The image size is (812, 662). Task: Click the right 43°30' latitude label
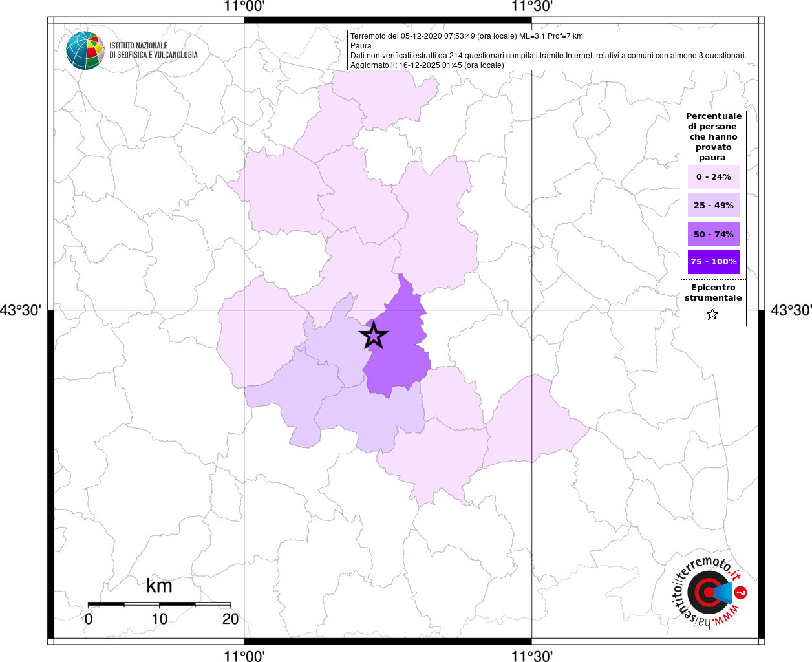(791, 310)
